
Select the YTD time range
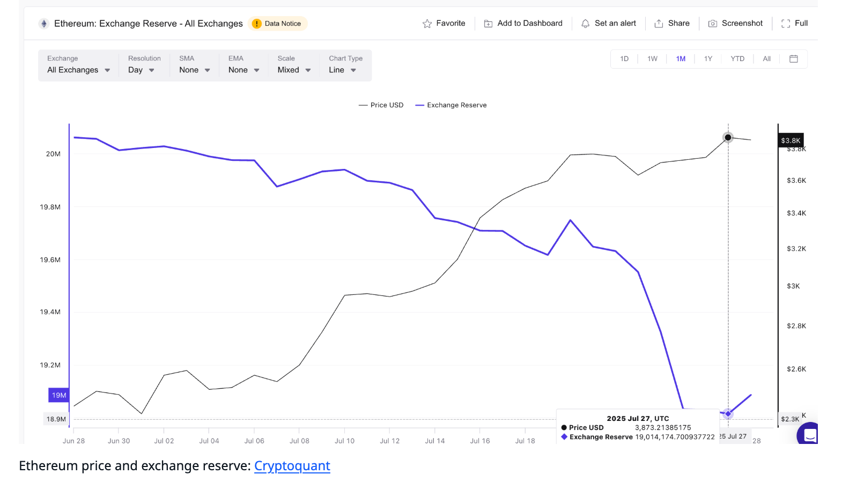pos(737,59)
